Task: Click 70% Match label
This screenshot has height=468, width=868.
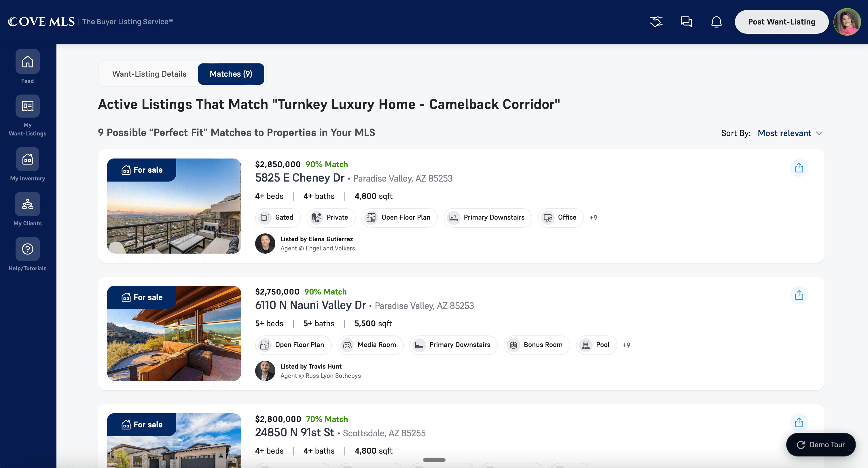Action: coord(327,419)
